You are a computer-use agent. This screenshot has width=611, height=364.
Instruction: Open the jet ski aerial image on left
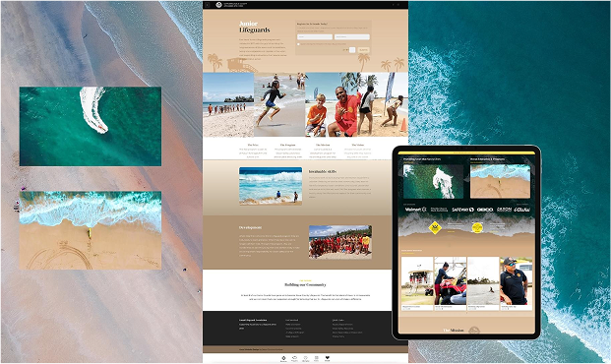coord(91,126)
